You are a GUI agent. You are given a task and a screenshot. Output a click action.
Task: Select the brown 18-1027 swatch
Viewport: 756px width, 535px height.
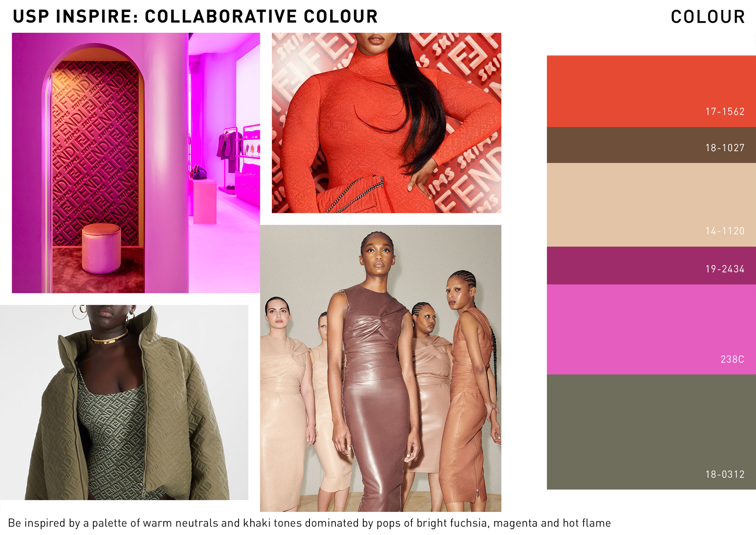point(651,145)
